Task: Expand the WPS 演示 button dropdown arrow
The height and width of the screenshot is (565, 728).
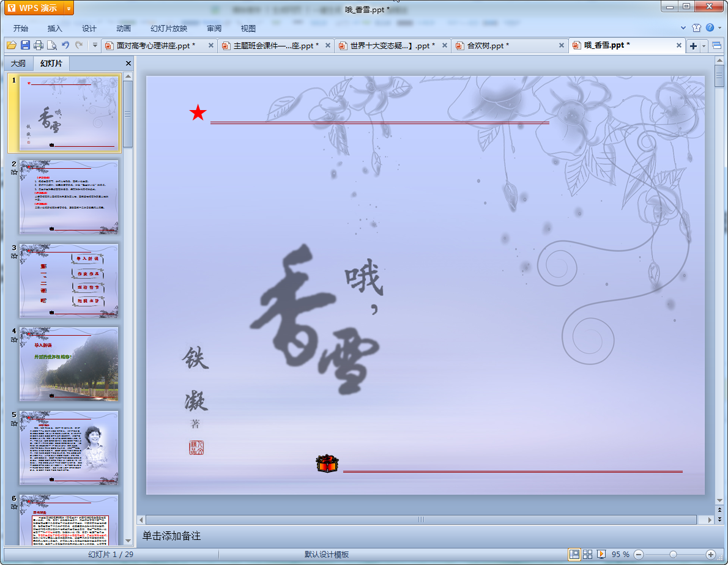Action: click(69, 9)
